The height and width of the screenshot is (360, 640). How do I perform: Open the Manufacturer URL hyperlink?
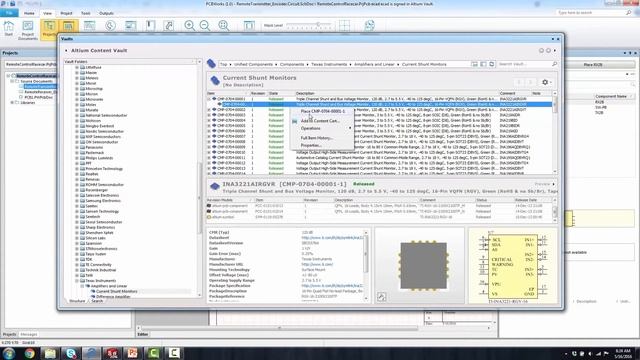[317, 264]
